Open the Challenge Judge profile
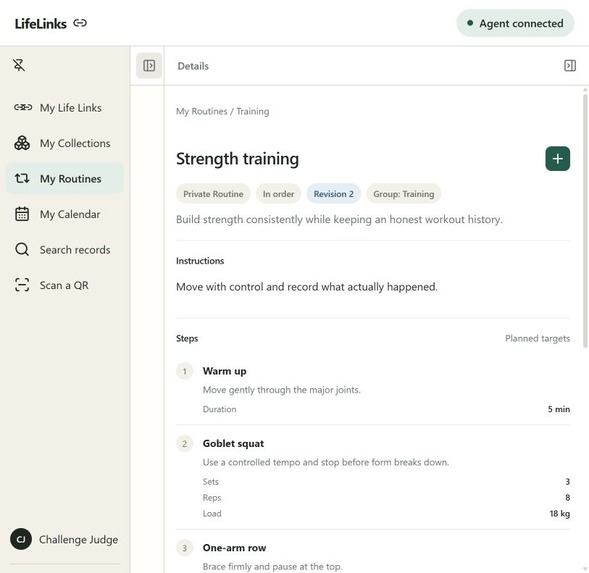The image size is (589, 573). [65, 539]
